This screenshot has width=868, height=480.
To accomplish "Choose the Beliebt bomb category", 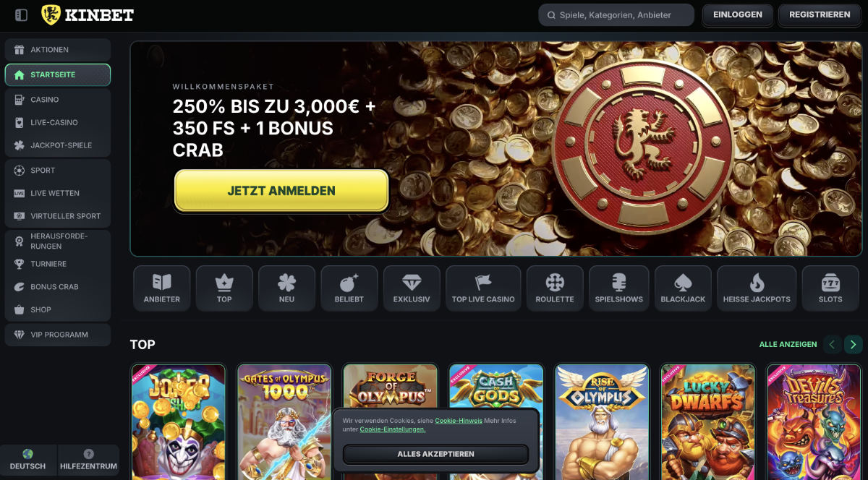I will click(x=349, y=288).
